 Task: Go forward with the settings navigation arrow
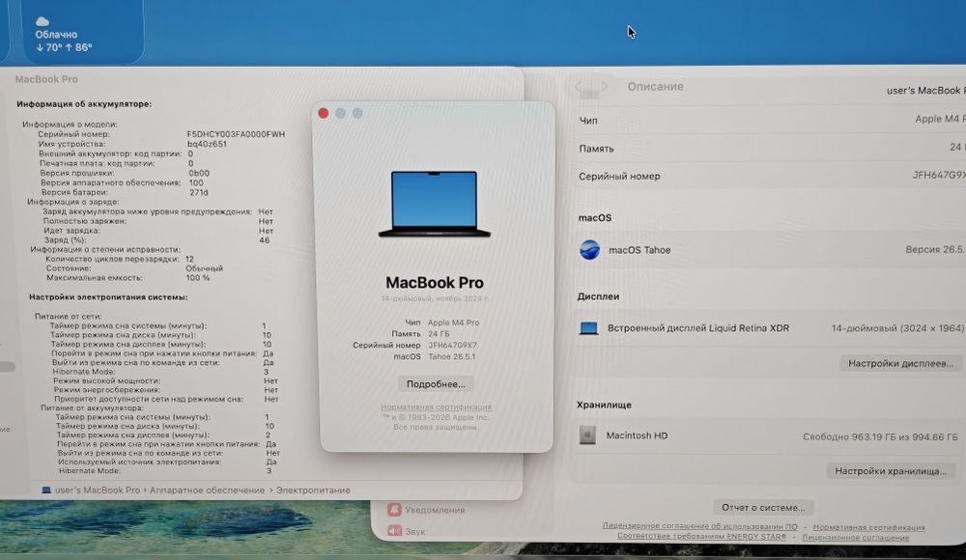point(604,87)
